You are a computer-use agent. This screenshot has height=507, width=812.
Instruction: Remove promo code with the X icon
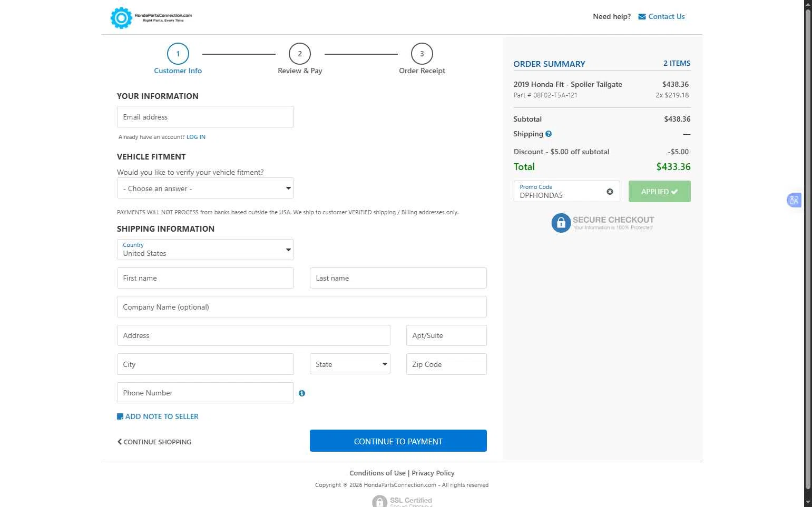click(x=610, y=192)
